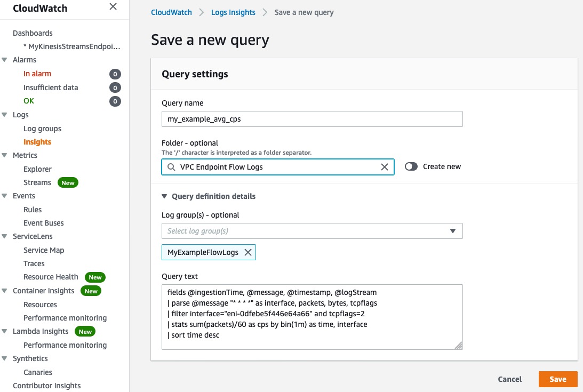Collapse the Alarms section
Image resolution: width=583 pixels, height=392 pixels.
pyautogui.click(x=4, y=60)
